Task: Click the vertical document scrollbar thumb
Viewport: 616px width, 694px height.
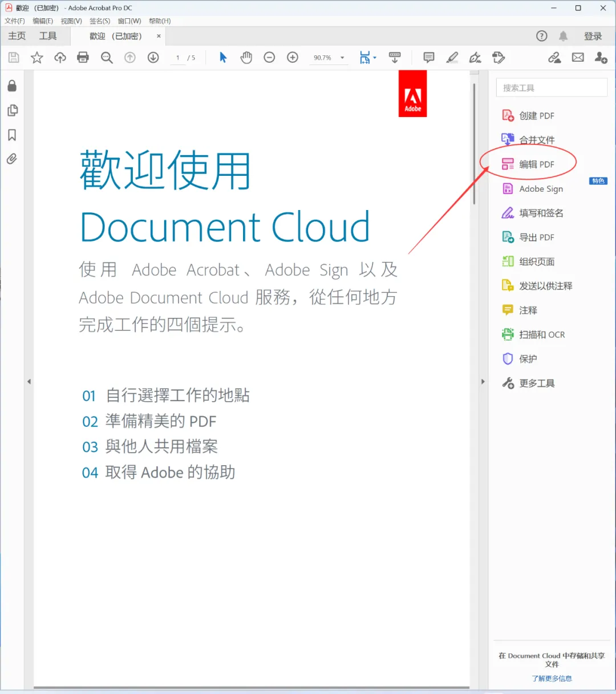Action: pyautogui.click(x=474, y=144)
